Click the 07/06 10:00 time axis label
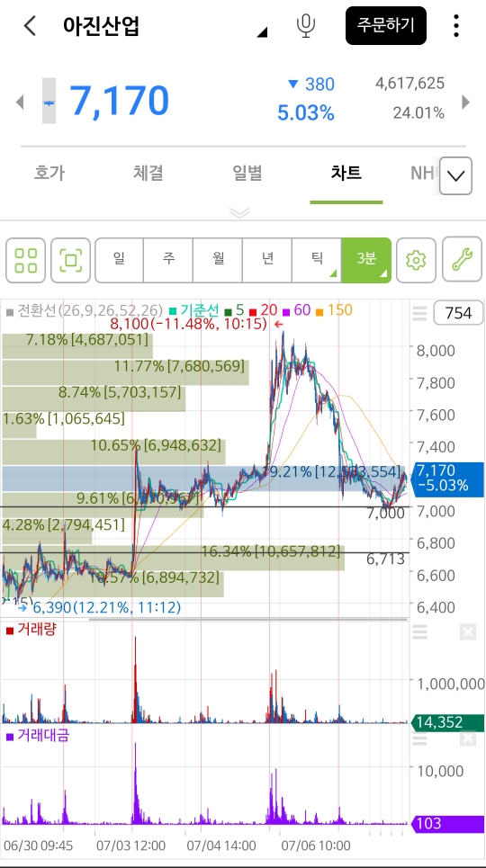This screenshot has width=486, height=868. point(316,846)
